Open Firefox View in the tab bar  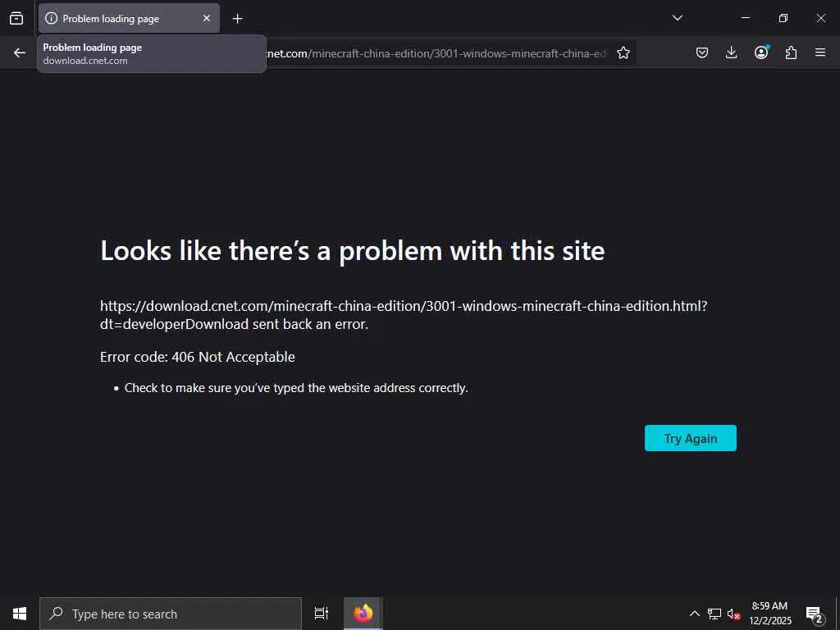click(x=16, y=18)
